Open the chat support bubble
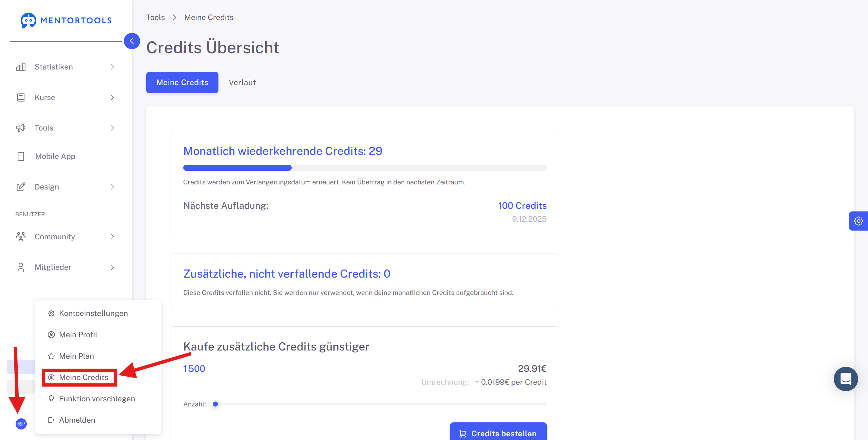This screenshot has width=868, height=440. pos(846,379)
